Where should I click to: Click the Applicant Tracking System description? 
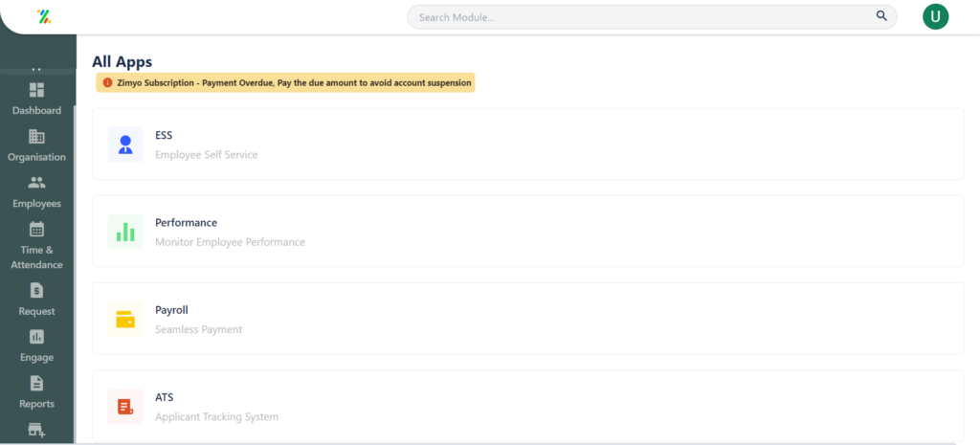click(217, 417)
